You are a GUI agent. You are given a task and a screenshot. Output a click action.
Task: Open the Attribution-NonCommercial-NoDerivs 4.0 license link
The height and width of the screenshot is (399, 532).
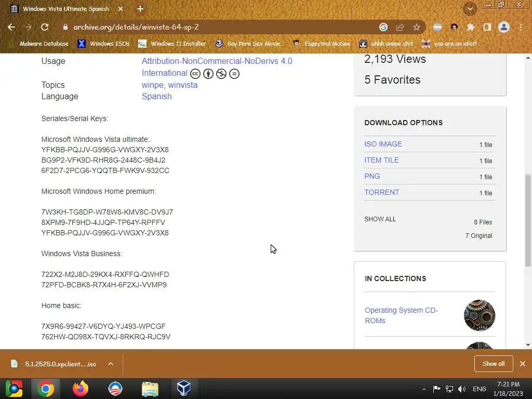217,67
